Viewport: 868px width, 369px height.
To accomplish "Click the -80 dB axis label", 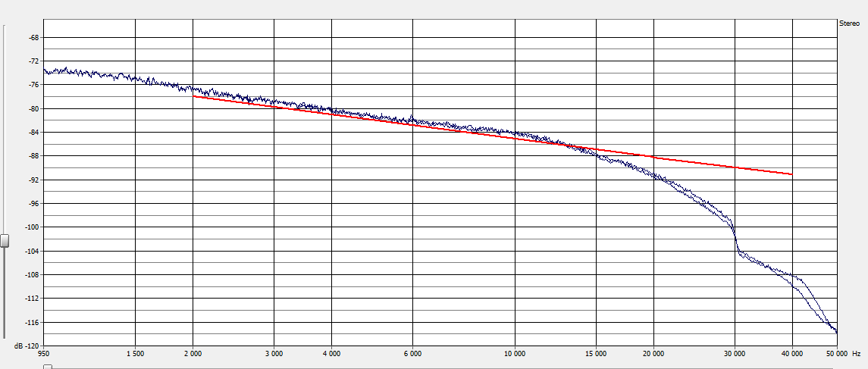I will (33, 108).
